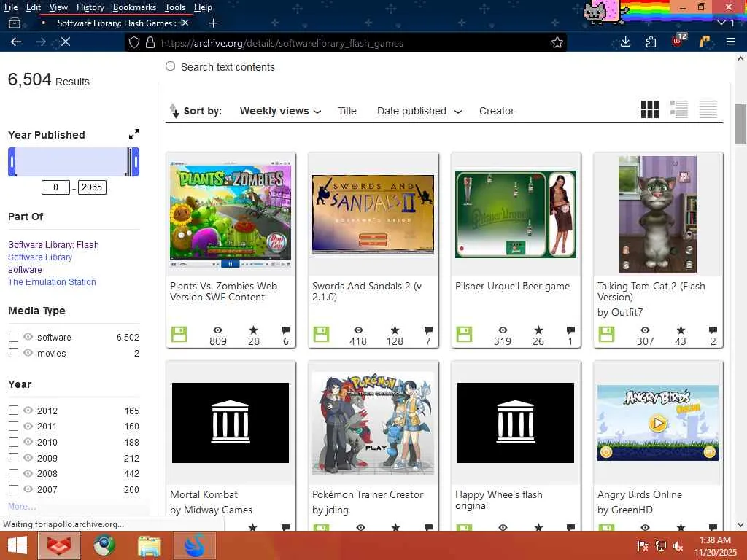Click the right year range slider handle
This screenshot has width=747, height=560.
click(x=135, y=162)
